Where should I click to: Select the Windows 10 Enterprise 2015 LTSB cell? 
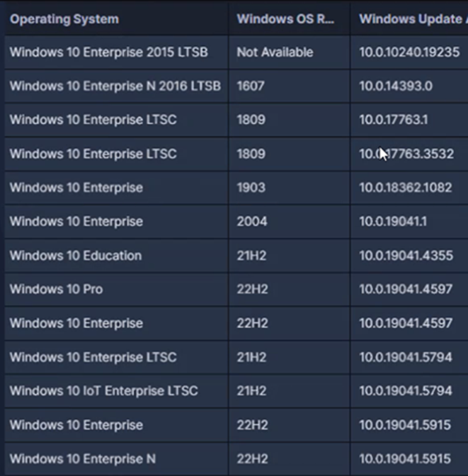coord(108,52)
